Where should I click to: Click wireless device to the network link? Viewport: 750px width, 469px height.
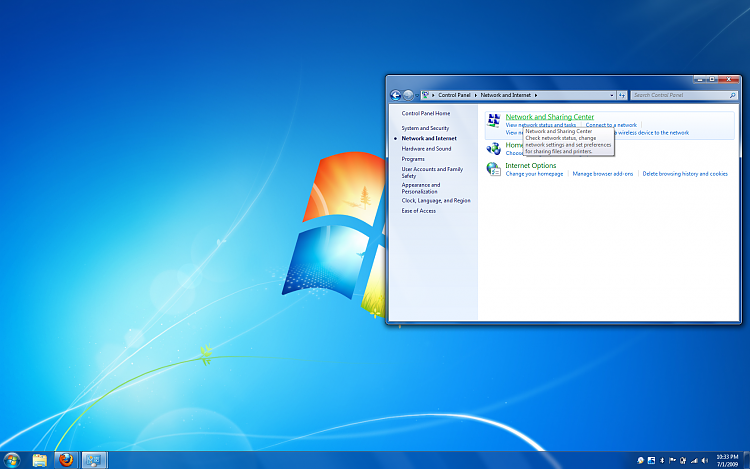tap(653, 132)
